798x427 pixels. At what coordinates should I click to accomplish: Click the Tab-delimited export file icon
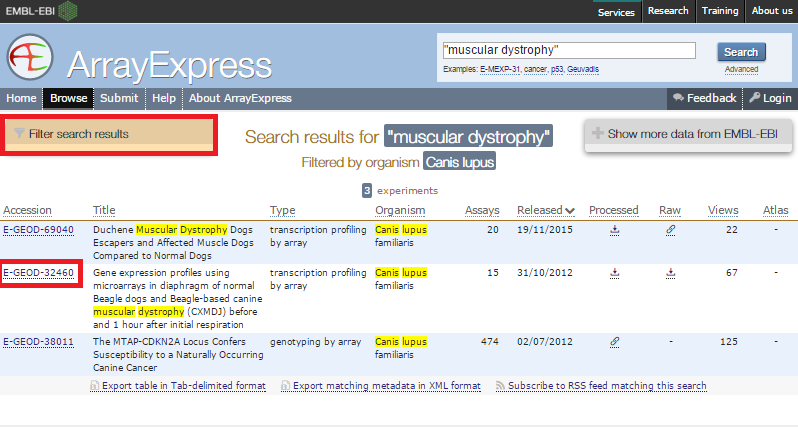[x=94, y=386]
